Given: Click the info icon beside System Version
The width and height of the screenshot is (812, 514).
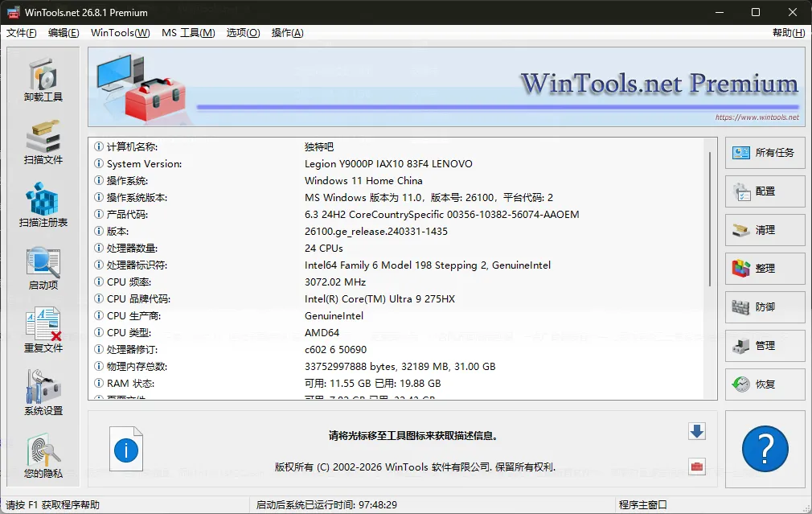Looking at the screenshot, I should point(98,164).
